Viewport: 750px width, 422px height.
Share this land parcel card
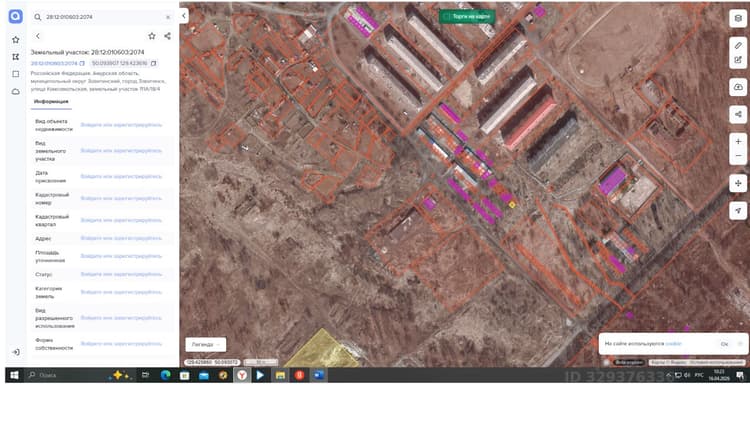tap(167, 36)
